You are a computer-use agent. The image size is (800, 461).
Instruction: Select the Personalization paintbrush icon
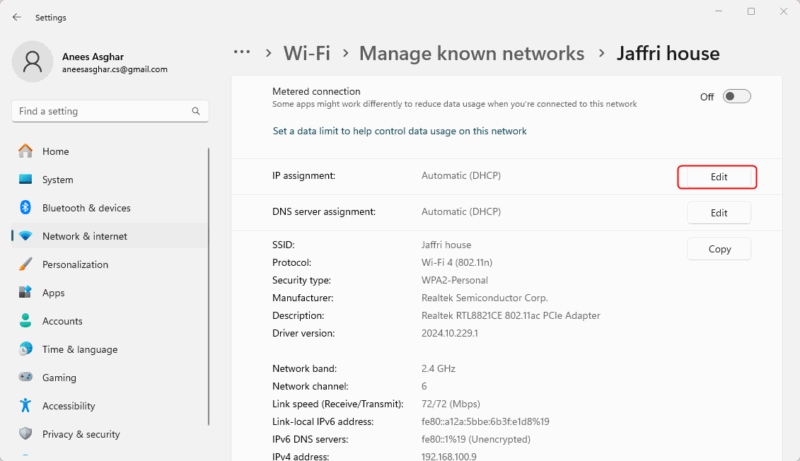(26, 265)
